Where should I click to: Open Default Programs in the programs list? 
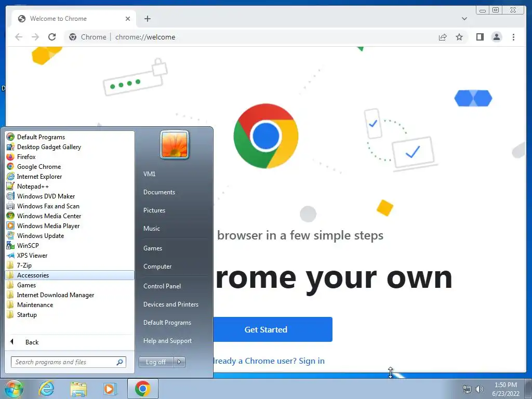70,137
